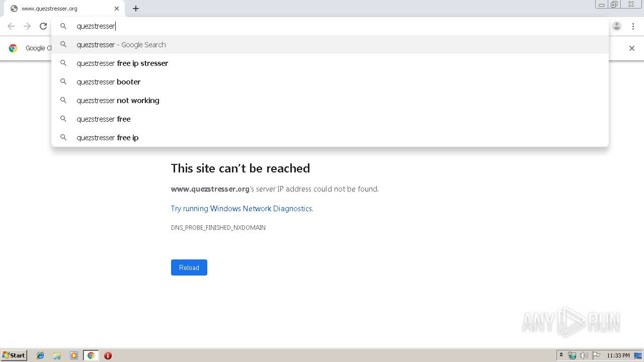This screenshot has height=362, width=644.
Task: Open the Chrome three-dot menu
Action: pos(633,26)
